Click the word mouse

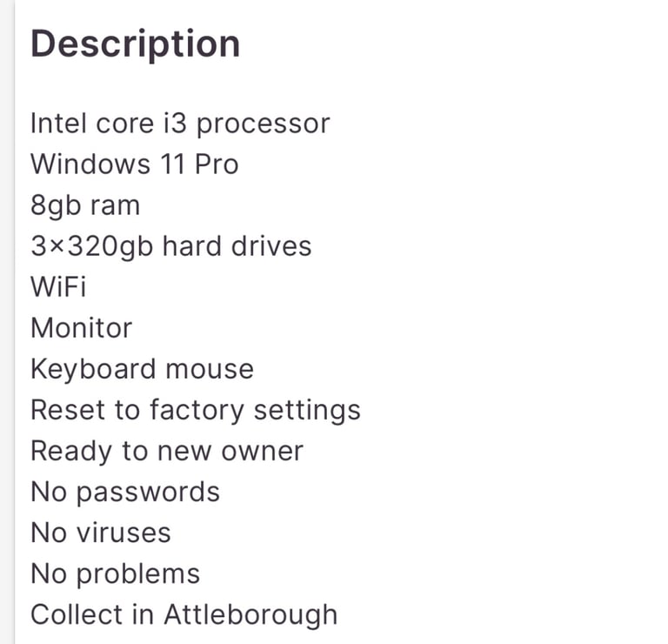point(210,370)
